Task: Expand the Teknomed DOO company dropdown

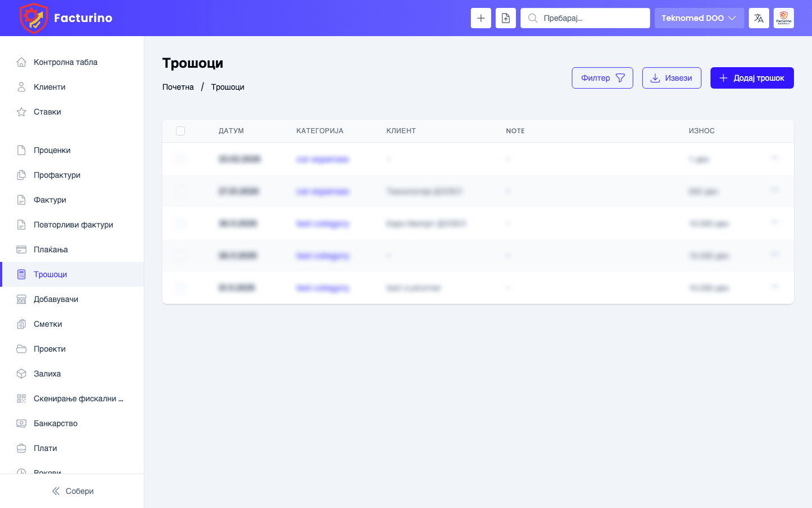Action: pyautogui.click(x=699, y=18)
